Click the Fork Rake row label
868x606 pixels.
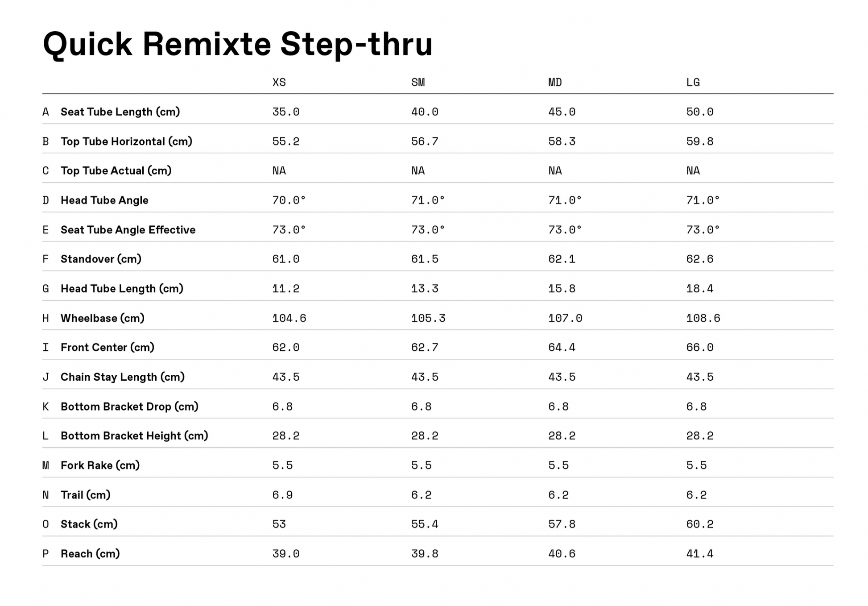[100, 465]
